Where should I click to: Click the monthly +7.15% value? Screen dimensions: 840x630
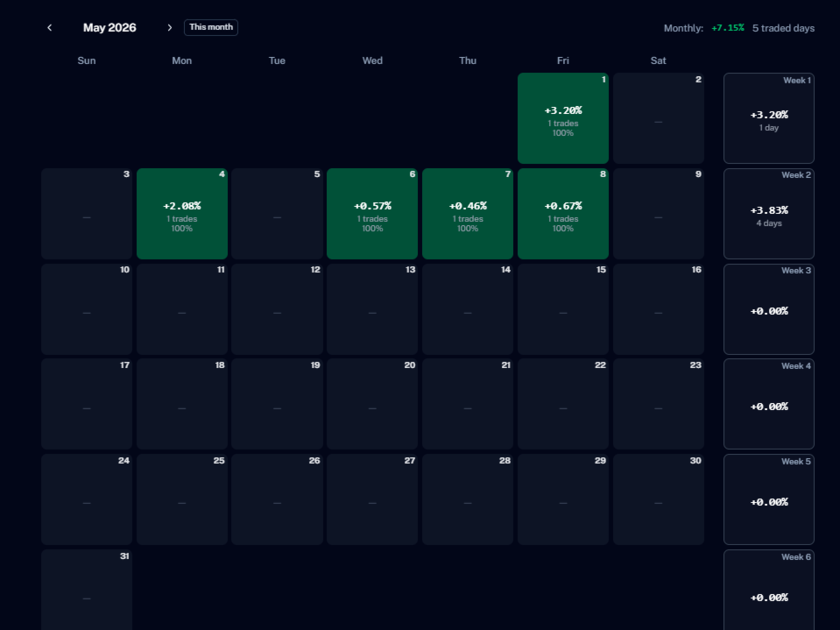(728, 28)
